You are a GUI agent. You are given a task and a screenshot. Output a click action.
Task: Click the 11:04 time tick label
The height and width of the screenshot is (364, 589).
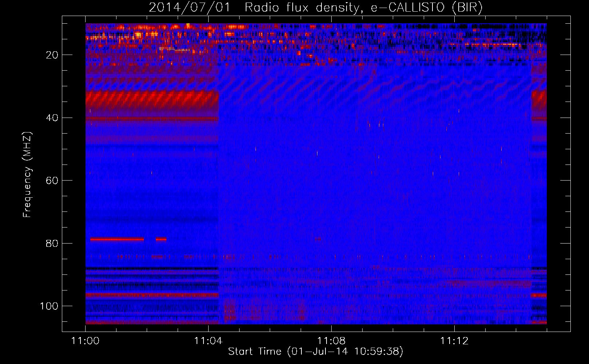[x=208, y=341]
